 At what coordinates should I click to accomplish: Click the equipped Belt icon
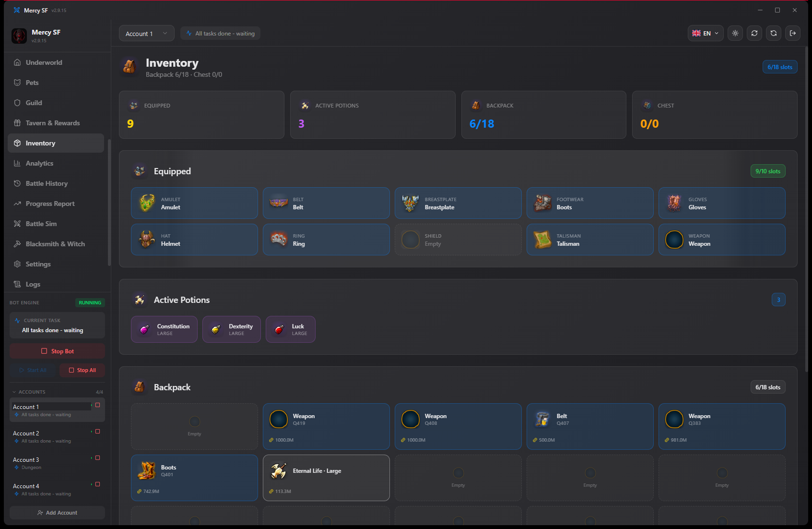279,203
